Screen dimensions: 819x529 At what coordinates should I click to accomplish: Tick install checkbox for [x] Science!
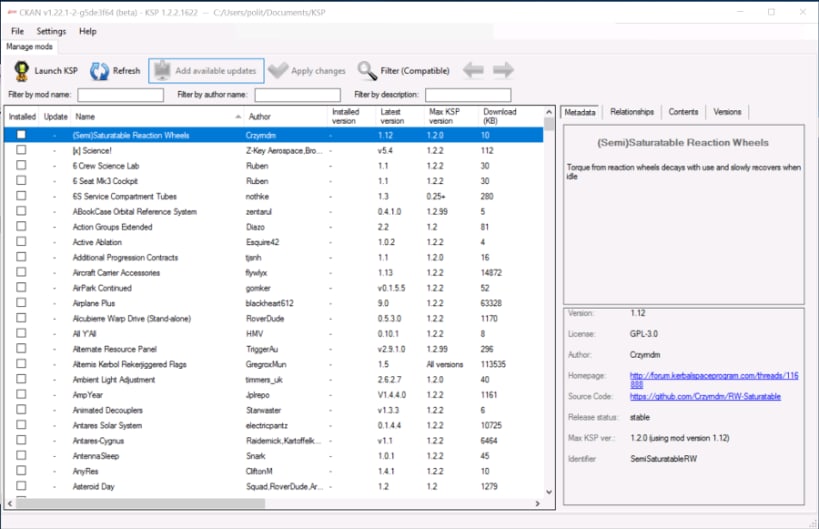(21, 150)
